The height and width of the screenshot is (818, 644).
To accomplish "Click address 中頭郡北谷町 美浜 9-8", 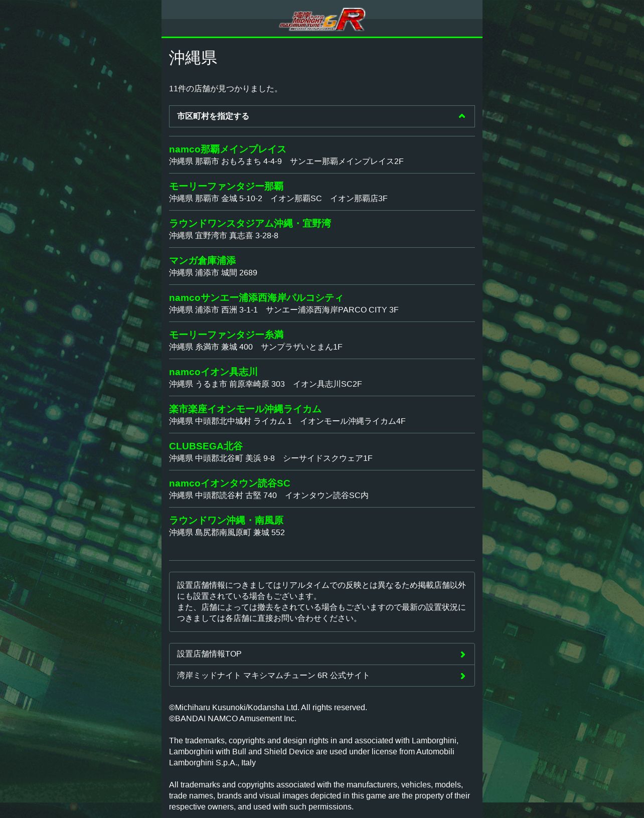I will tap(235, 458).
